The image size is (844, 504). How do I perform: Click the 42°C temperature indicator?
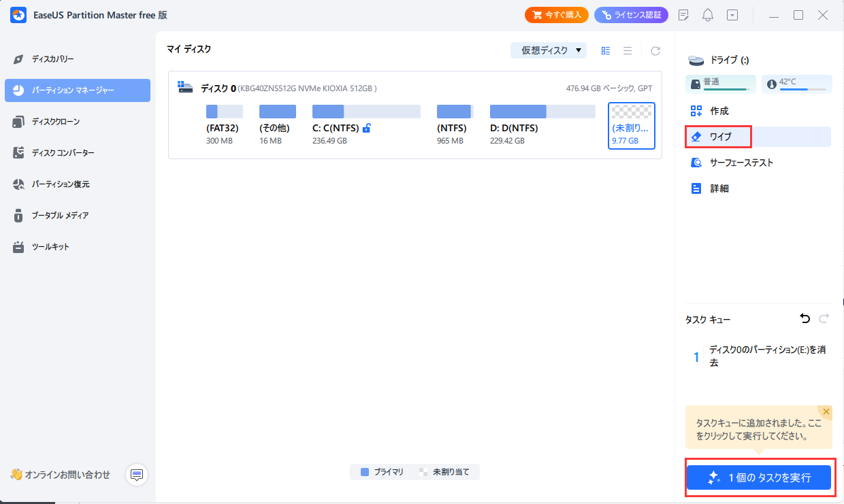click(x=797, y=84)
